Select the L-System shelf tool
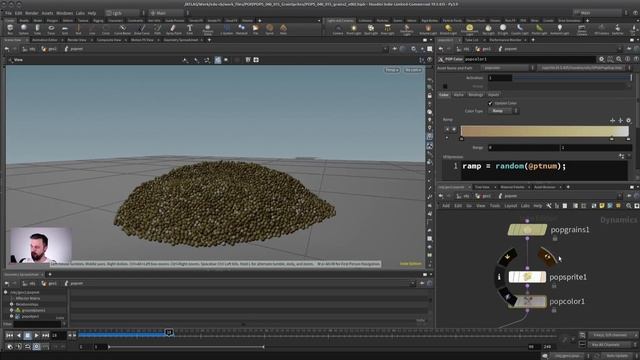Viewport: 640px width, 360px height. click(x=227, y=29)
